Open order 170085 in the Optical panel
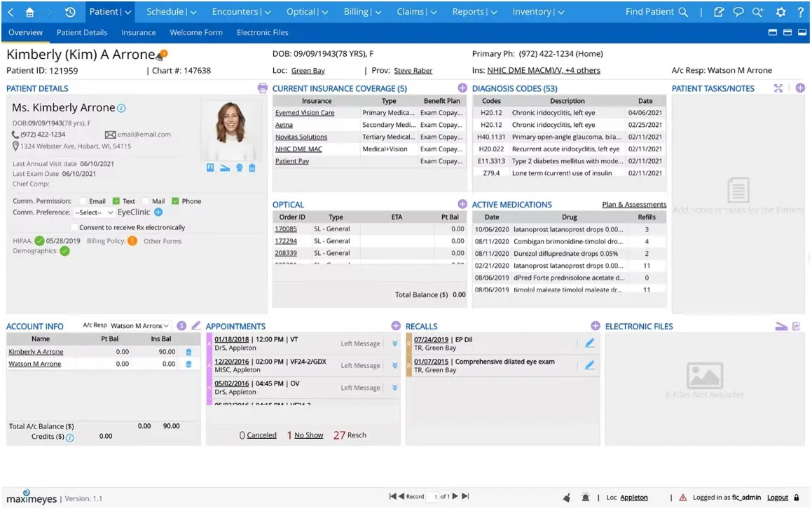812x511 pixels. 286,229
